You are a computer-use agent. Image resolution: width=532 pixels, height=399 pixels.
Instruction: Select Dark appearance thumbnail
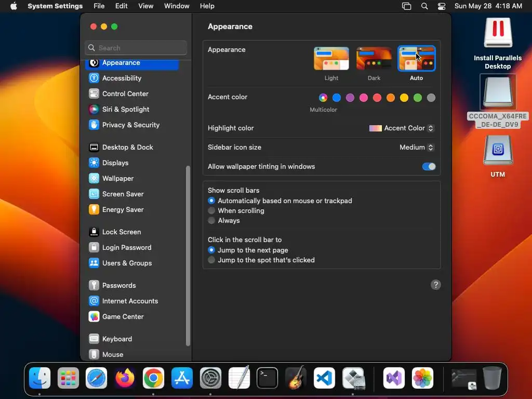pyautogui.click(x=374, y=59)
